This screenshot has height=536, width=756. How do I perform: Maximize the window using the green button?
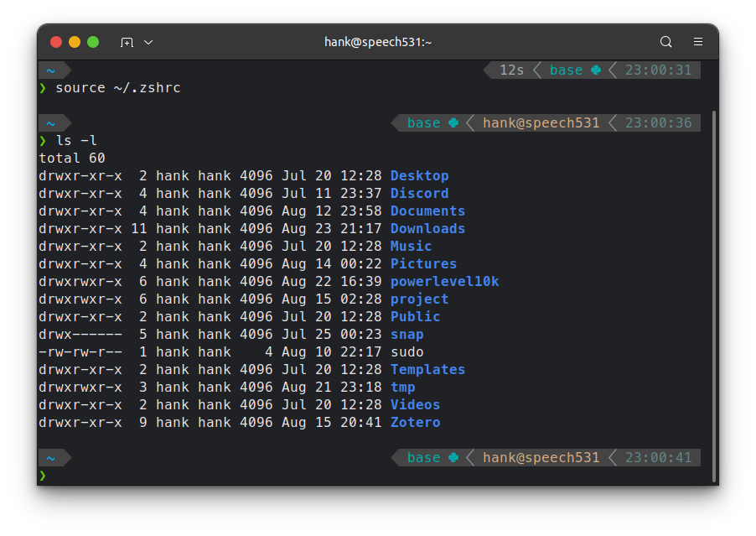[93, 42]
